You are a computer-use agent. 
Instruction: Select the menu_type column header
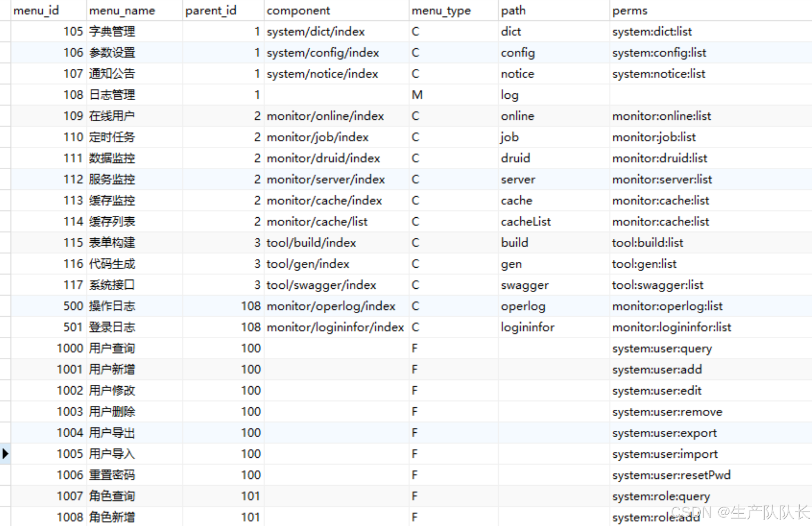point(441,10)
